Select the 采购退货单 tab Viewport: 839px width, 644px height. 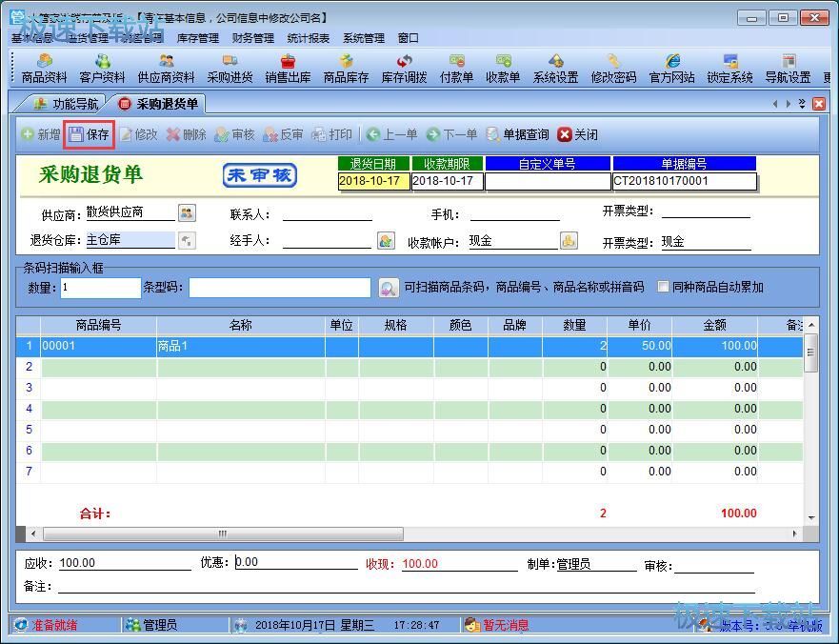coord(159,104)
